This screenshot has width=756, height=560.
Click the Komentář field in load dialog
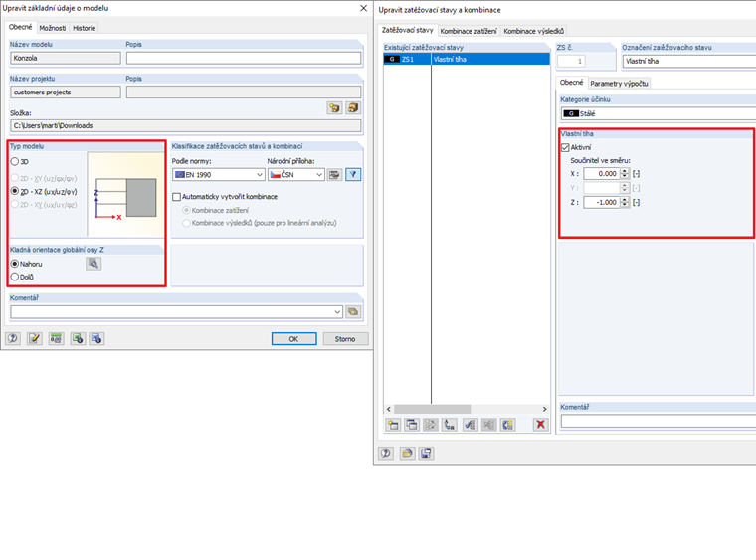[x=659, y=421]
